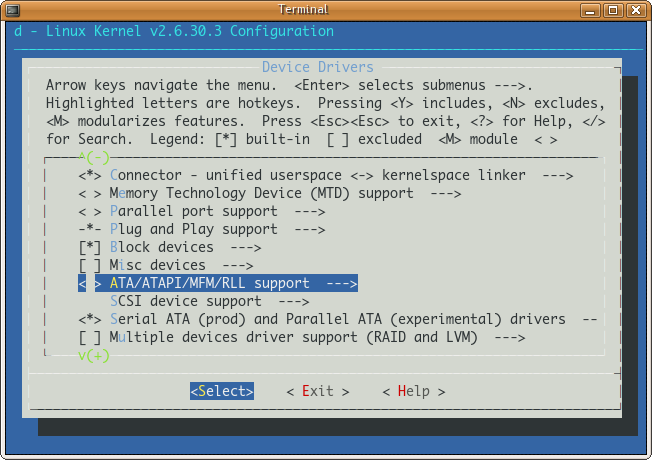652x460 pixels.
Task: Click Plug and Play forced state marker
Action: coord(90,230)
